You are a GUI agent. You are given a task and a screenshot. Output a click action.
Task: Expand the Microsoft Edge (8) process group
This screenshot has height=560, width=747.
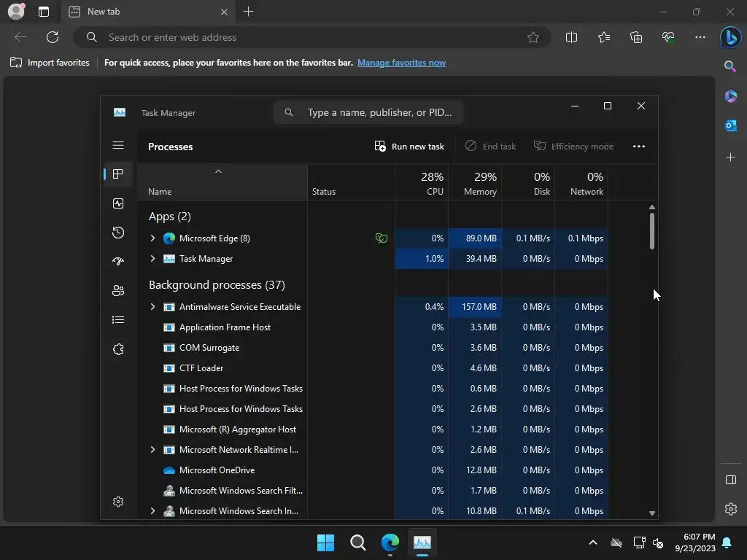tap(152, 238)
